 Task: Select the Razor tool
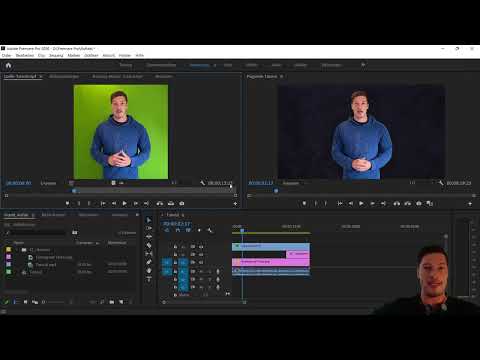(x=149, y=245)
